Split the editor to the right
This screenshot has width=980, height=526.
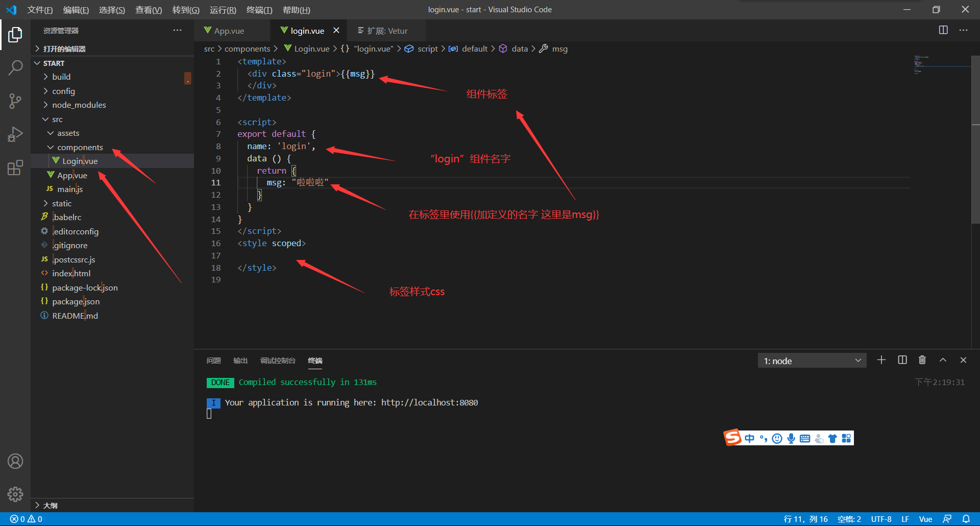tap(943, 30)
